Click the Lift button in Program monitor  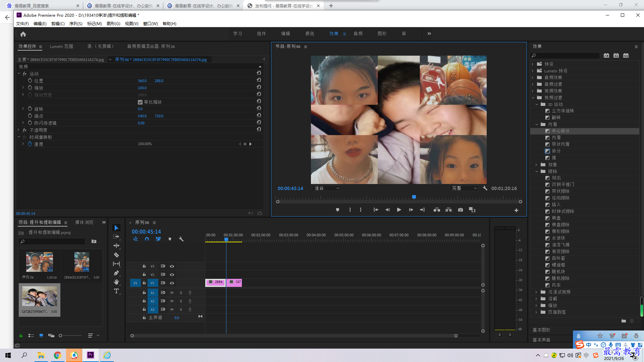click(437, 210)
